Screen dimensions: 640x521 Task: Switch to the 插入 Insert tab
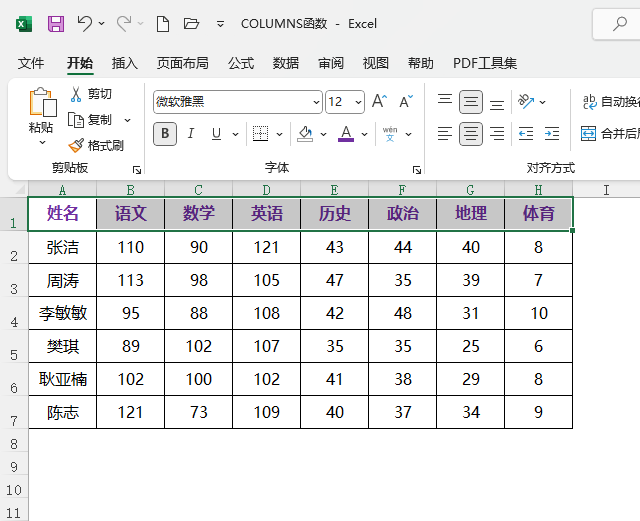point(124,63)
